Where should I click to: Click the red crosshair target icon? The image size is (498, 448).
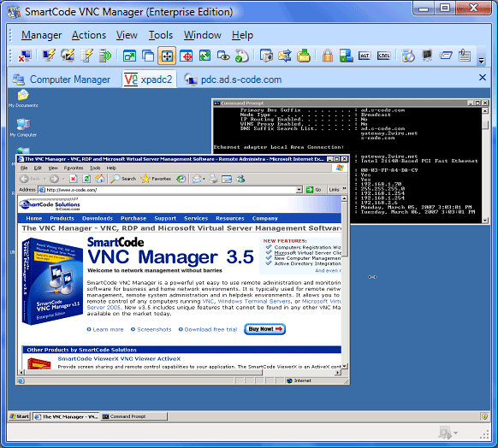click(x=187, y=56)
